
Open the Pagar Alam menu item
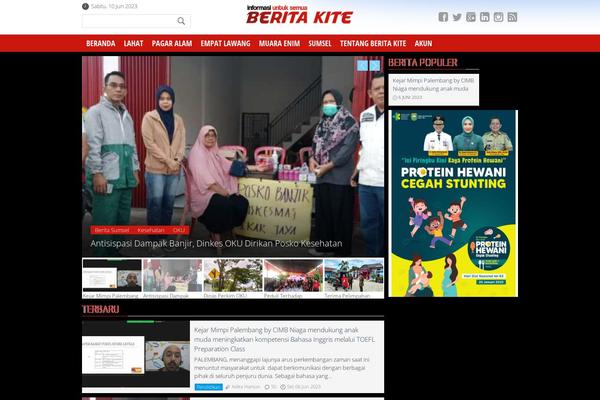coord(172,44)
